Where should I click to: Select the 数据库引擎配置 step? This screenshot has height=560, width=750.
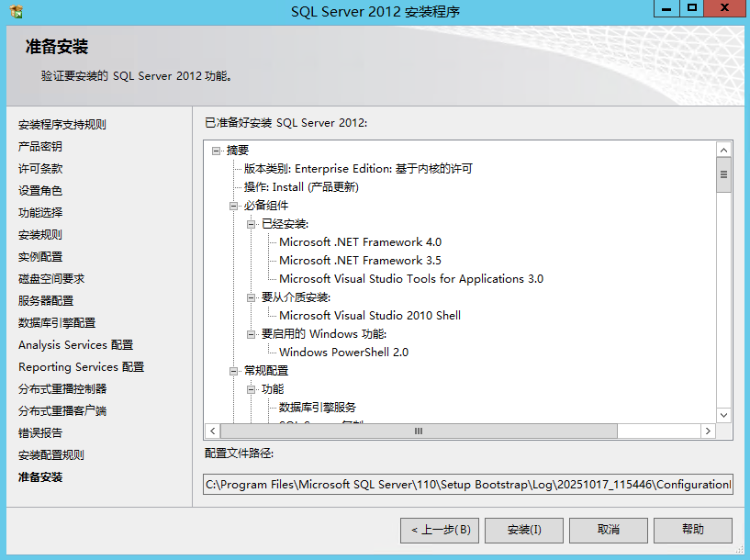[57, 323]
